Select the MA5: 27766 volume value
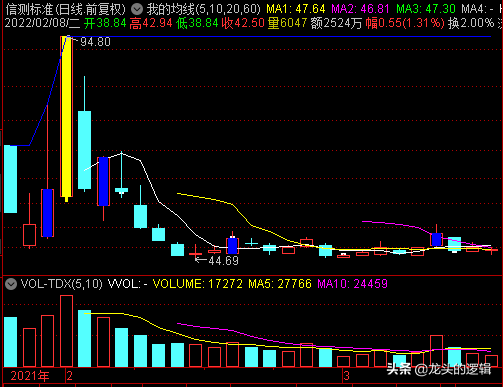This screenshot has height=387, width=503. [x=280, y=284]
